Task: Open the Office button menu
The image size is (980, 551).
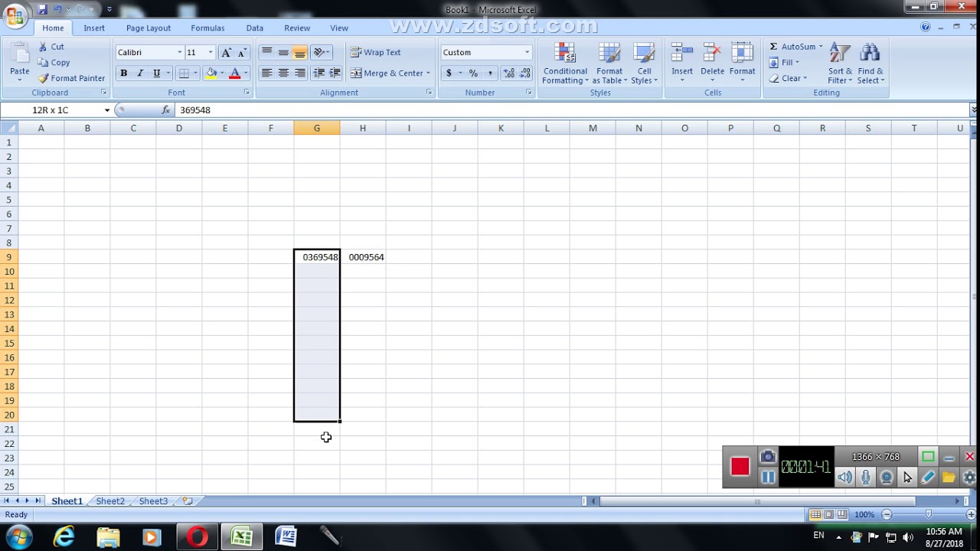Action: (x=15, y=16)
